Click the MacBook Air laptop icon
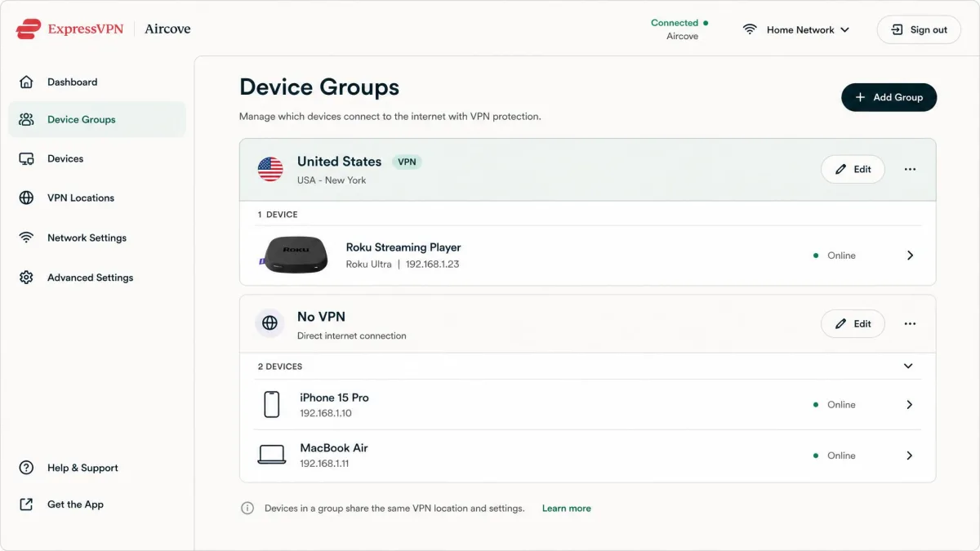 271,455
